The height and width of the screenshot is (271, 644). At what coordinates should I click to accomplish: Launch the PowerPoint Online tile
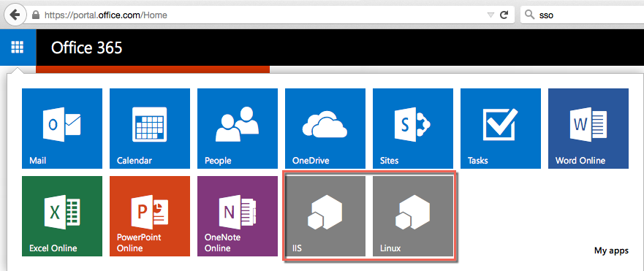(150, 216)
